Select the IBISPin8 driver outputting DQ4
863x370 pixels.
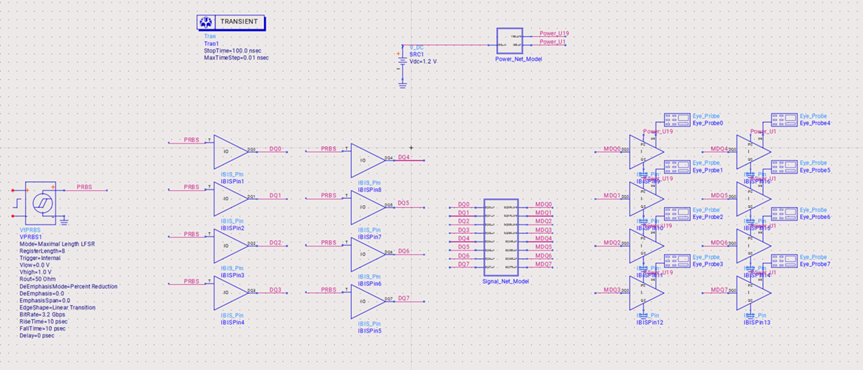368,161
